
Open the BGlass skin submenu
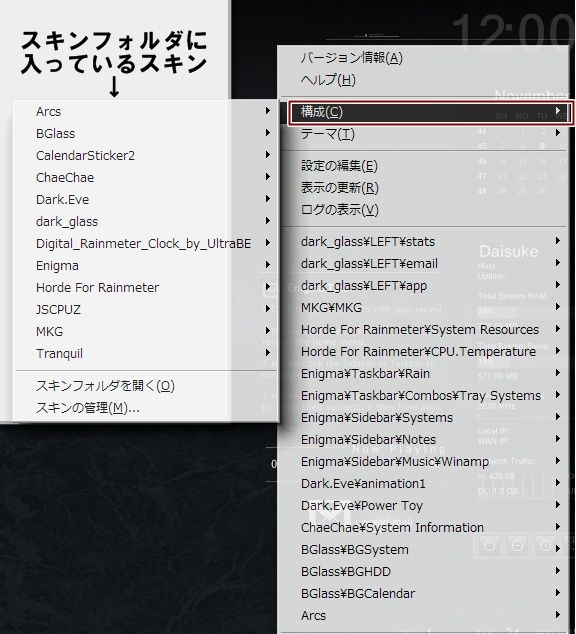point(146,133)
